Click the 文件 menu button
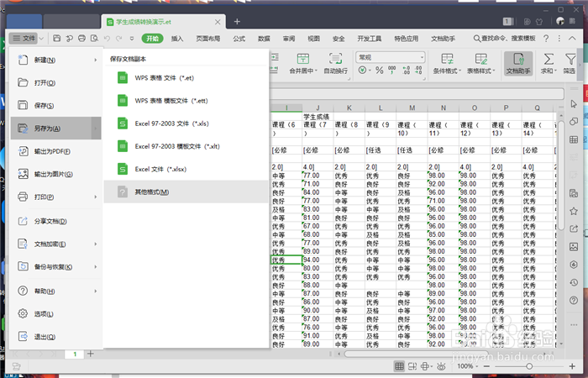This screenshot has height=378, width=588. pyautogui.click(x=24, y=39)
